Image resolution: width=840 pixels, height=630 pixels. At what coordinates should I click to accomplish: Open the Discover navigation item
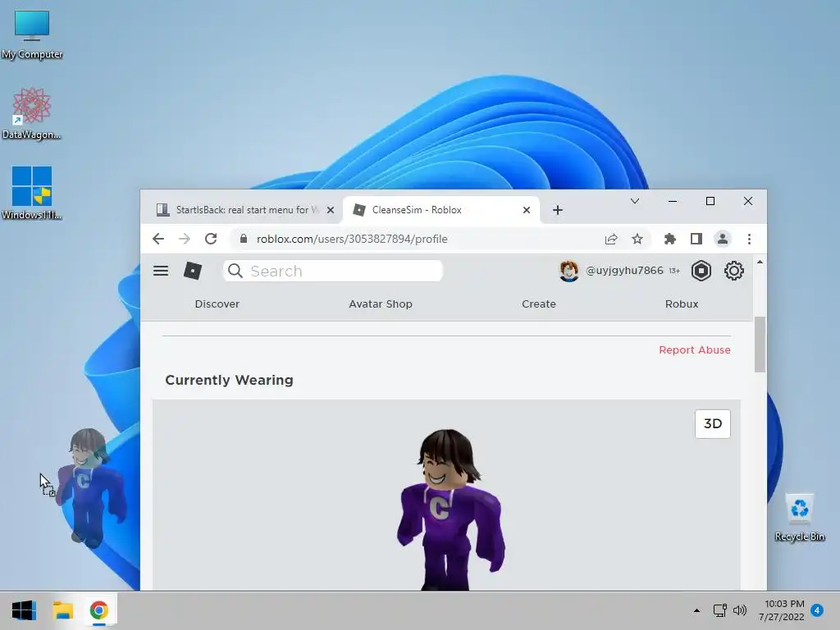click(217, 304)
